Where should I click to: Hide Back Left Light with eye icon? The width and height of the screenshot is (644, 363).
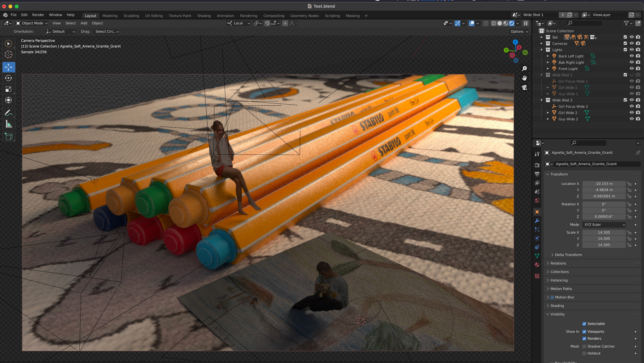pos(631,56)
